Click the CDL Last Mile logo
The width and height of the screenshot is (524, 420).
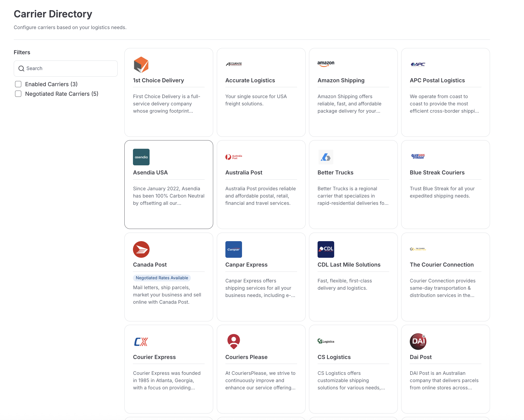point(326,249)
